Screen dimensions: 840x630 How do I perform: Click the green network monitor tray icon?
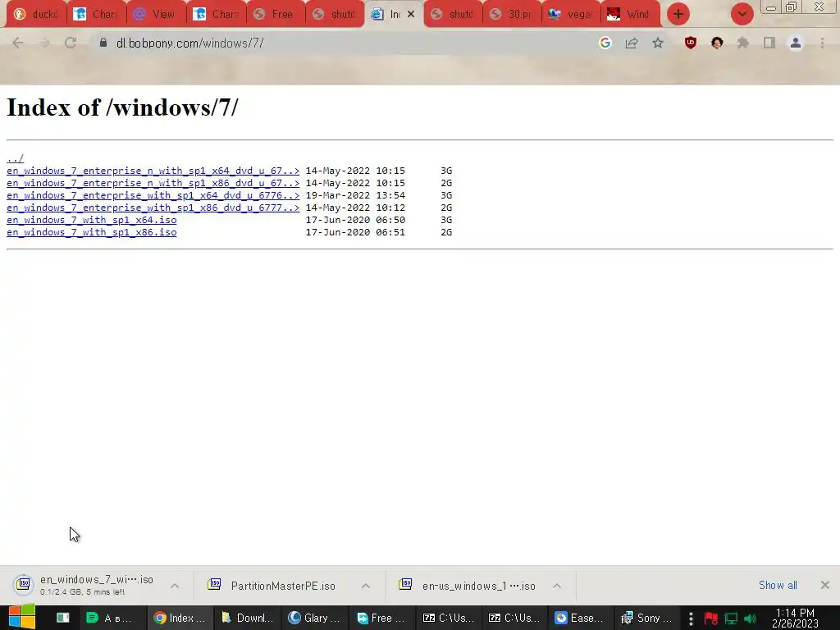731,619
